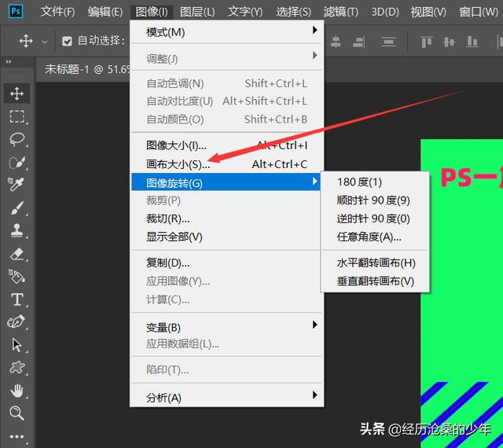
Task: Open the tool preset dropdown arrow
Action: click(x=45, y=42)
